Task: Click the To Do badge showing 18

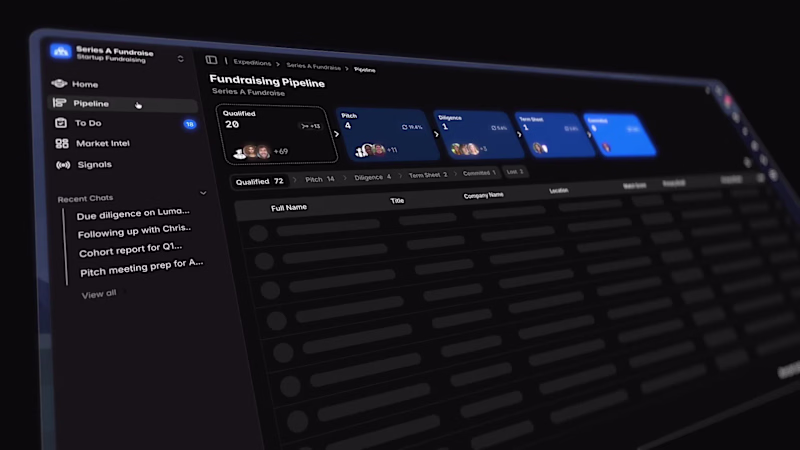Action: [x=189, y=124]
